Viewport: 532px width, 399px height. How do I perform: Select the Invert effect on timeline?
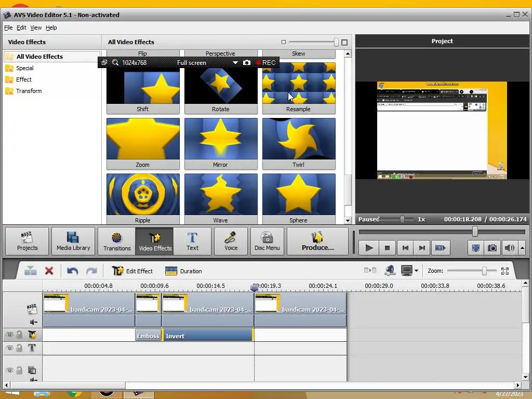[x=208, y=336]
